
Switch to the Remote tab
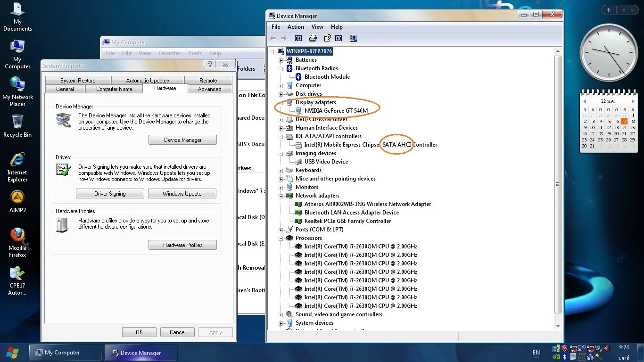click(x=208, y=81)
